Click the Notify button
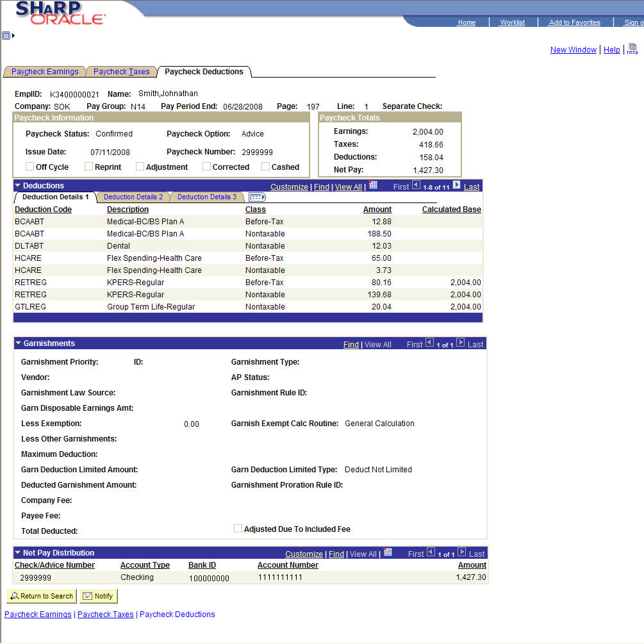This screenshot has height=644, width=644. coord(98,596)
